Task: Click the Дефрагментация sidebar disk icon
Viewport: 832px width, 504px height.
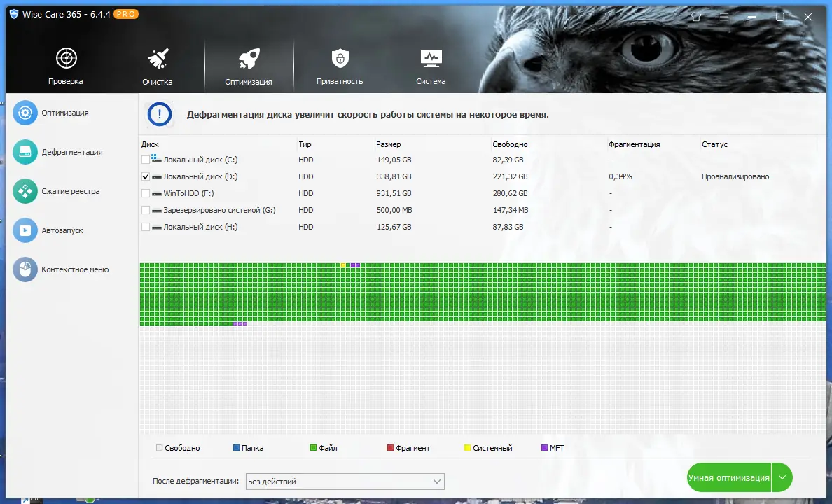Action: [x=25, y=152]
